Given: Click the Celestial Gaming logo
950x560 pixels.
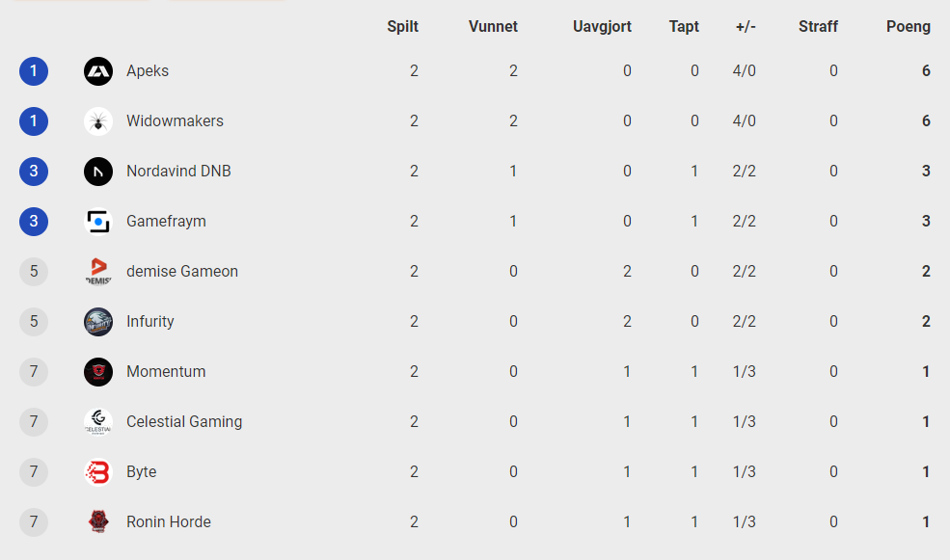Looking at the screenshot, I should [x=98, y=422].
